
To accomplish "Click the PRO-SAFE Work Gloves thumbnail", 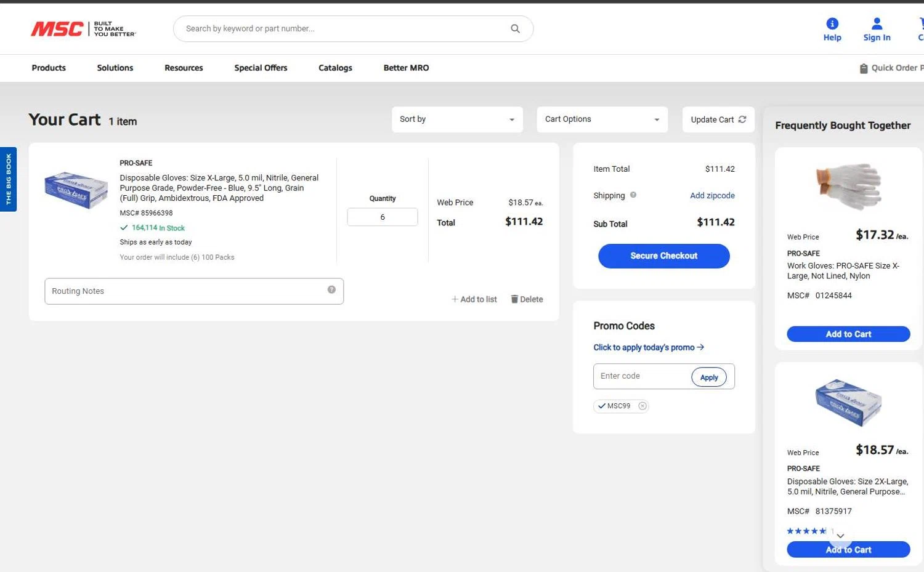I will click(848, 186).
